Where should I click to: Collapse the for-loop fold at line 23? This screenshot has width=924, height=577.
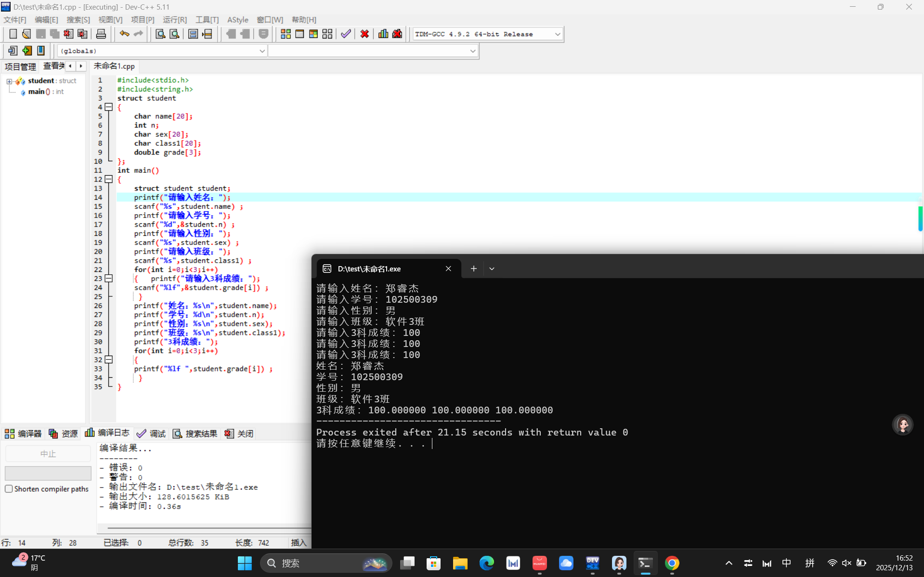point(109,279)
